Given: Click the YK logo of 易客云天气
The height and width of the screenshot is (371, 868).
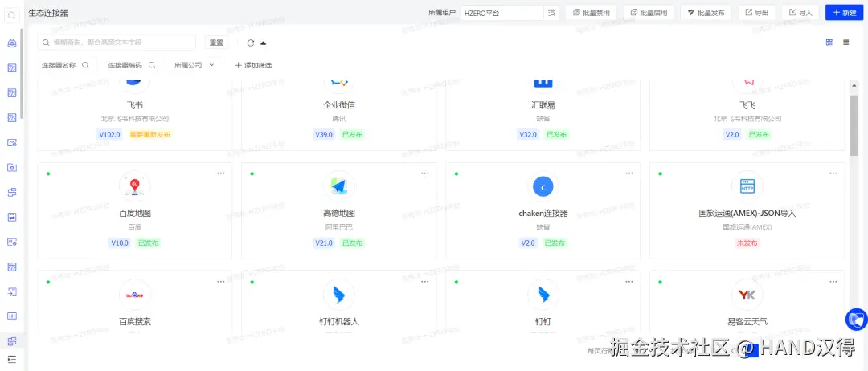Looking at the screenshot, I should (747, 295).
